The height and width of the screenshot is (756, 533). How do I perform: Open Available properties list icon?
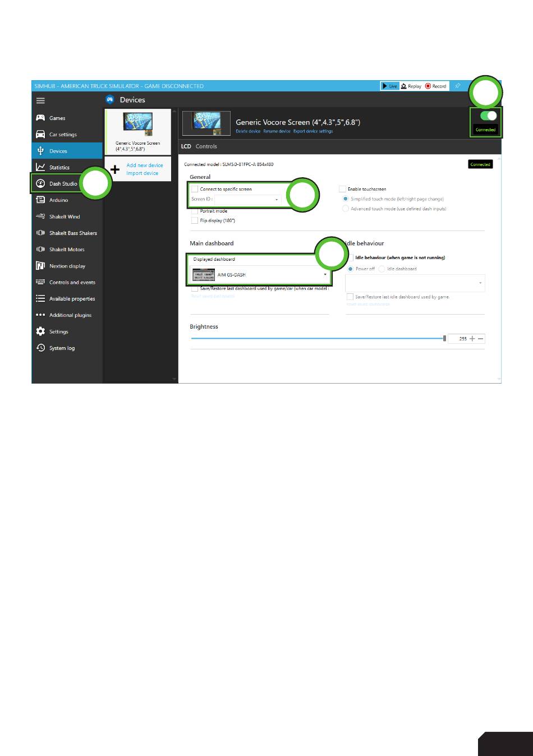40,298
